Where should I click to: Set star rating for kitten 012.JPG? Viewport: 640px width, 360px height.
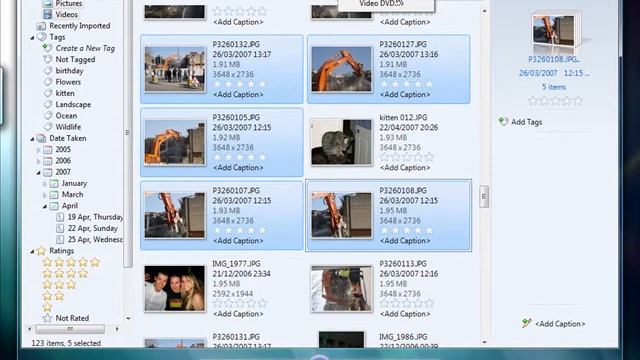coord(407,157)
